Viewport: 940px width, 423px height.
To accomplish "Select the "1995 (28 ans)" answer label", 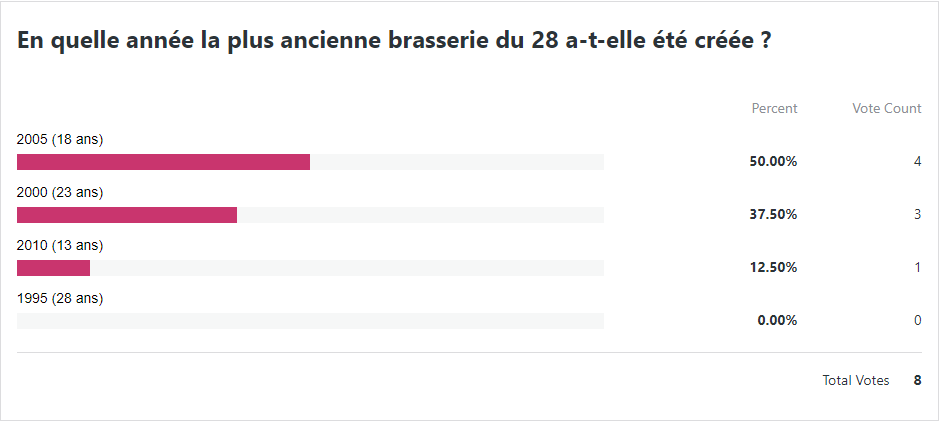I will (x=60, y=298).
